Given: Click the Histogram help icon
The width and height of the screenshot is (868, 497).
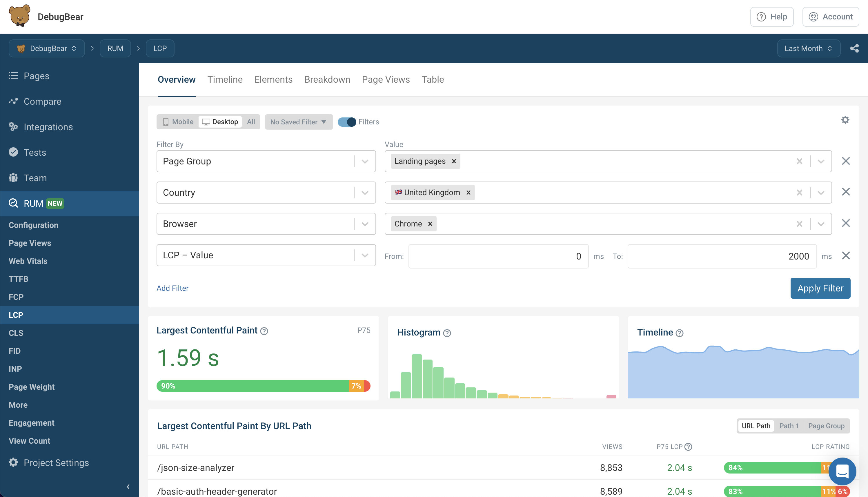Looking at the screenshot, I should pyautogui.click(x=447, y=333).
